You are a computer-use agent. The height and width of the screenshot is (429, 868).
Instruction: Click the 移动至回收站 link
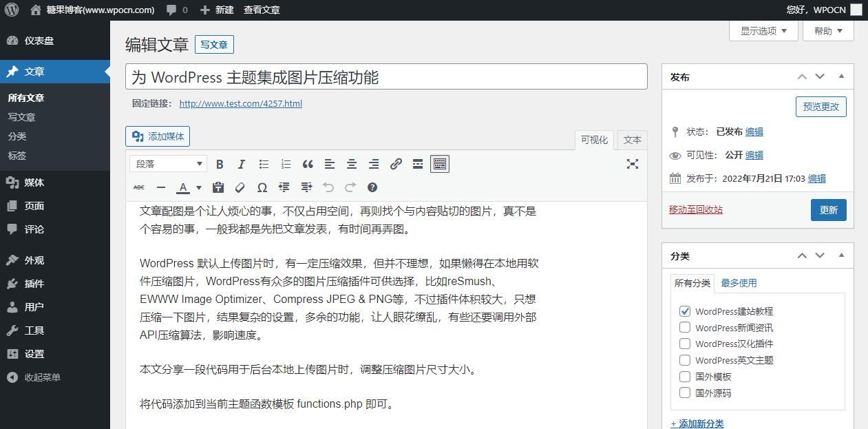click(x=696, y=209)
